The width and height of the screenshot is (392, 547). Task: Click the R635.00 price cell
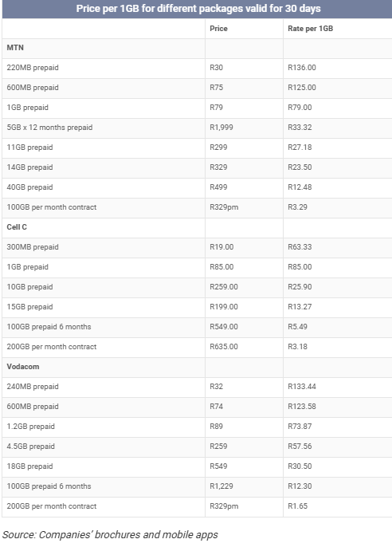tap(244, 347)
